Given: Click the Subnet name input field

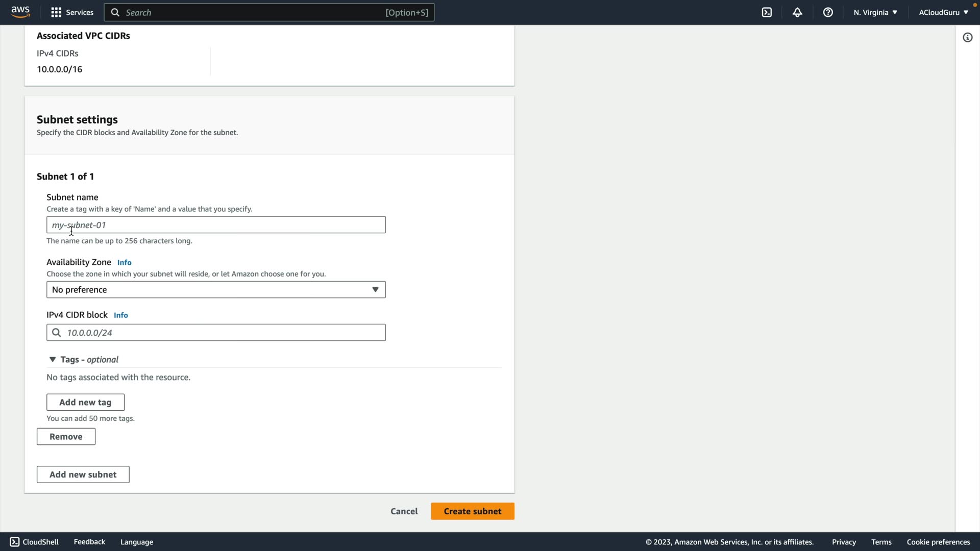Looking at the screenshot, I should pyautogui.click(x=216, y=225).
